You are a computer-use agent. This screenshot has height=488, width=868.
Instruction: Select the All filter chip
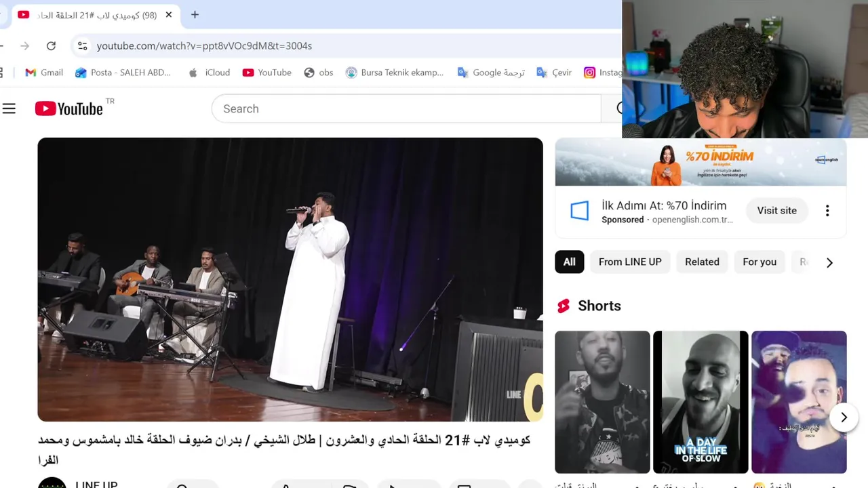[x=570, y=262]
